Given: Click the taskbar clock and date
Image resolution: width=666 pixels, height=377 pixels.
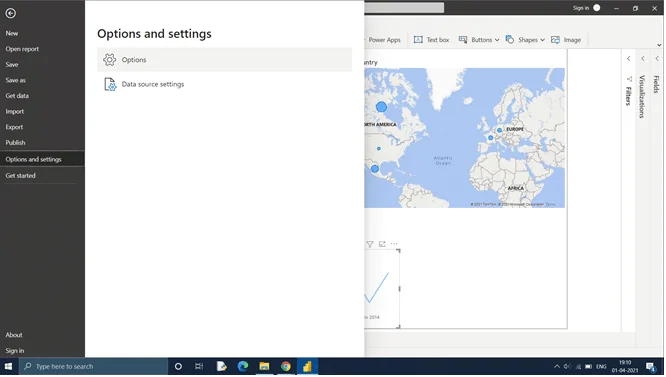Looking at the screenshot, I should (x=626, y=367).
